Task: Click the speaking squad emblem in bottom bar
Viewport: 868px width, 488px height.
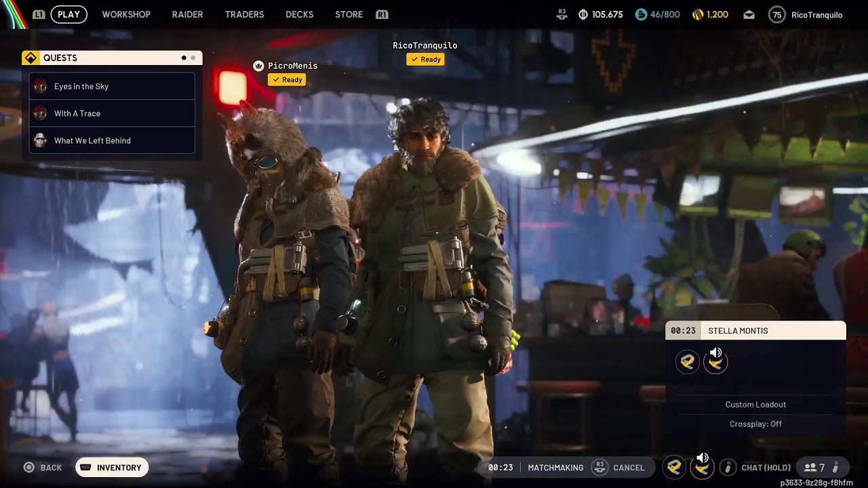Action: coord(702,466)
